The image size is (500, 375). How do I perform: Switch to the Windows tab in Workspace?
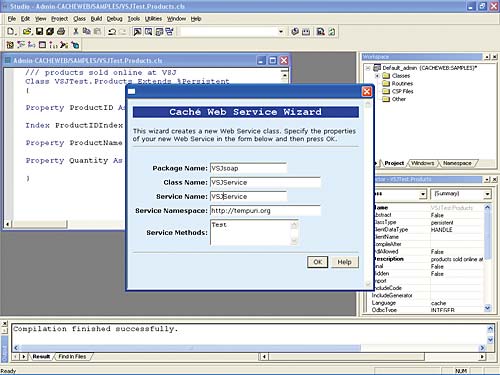[422, 163]
